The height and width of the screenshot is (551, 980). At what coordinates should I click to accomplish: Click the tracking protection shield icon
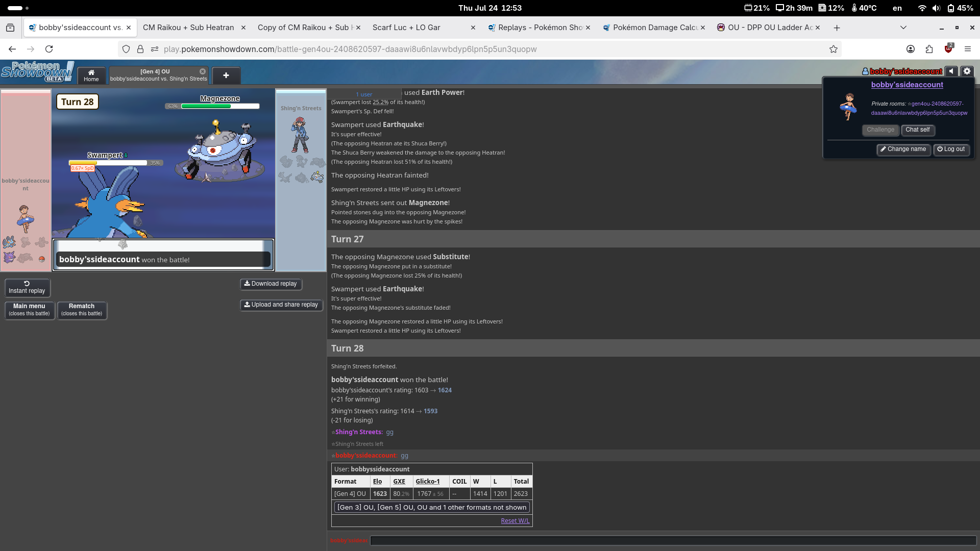126,49
